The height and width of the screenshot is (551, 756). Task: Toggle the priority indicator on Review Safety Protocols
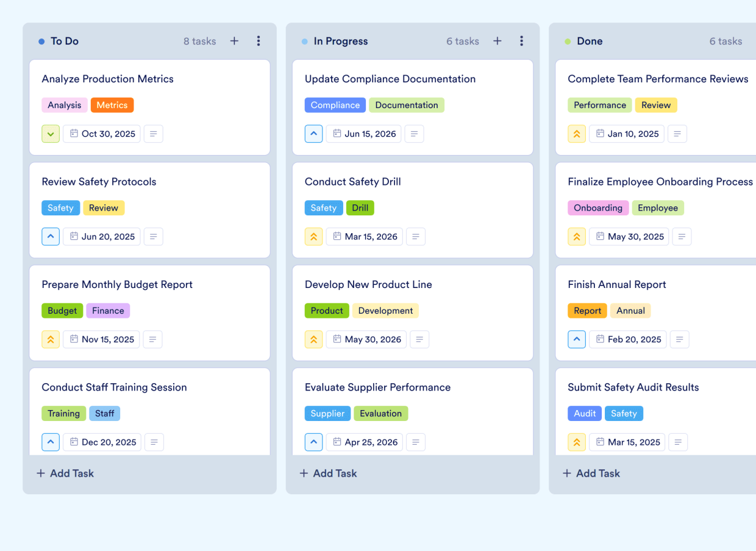[51, 236]
